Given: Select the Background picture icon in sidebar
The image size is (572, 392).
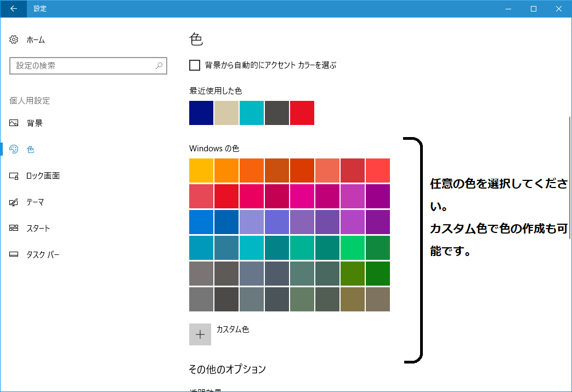Looking at the screenshot, I should pyautogui.click(x=14, y=123).
